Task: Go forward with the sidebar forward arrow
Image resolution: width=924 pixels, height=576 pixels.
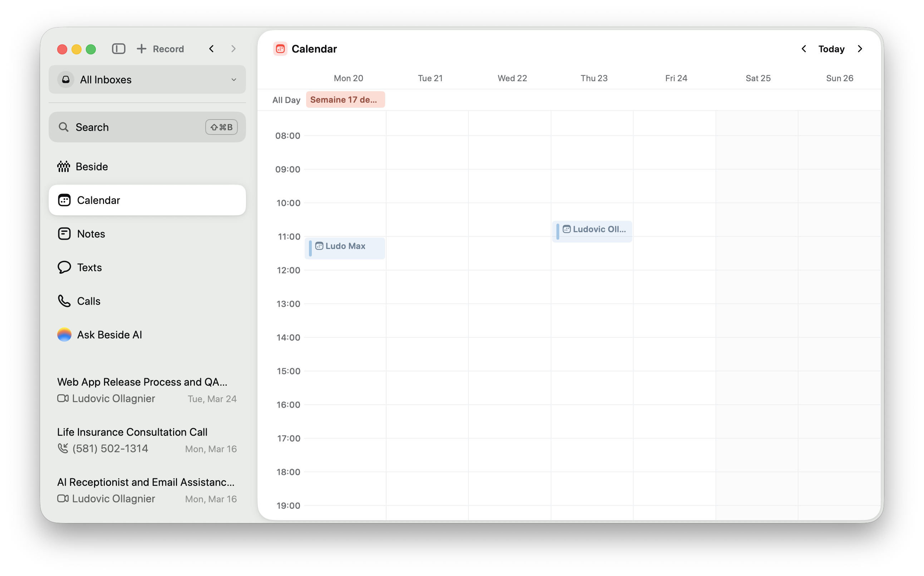Action: [234, 49]
